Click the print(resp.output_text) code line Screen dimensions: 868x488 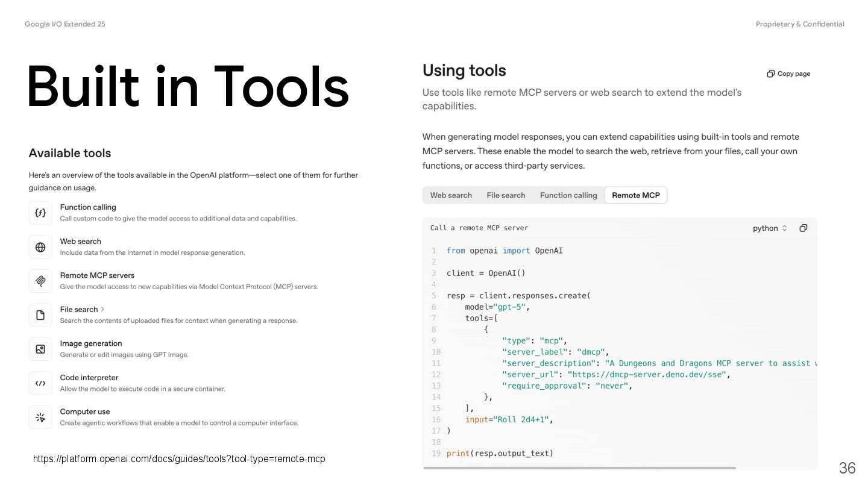[500, 453]
